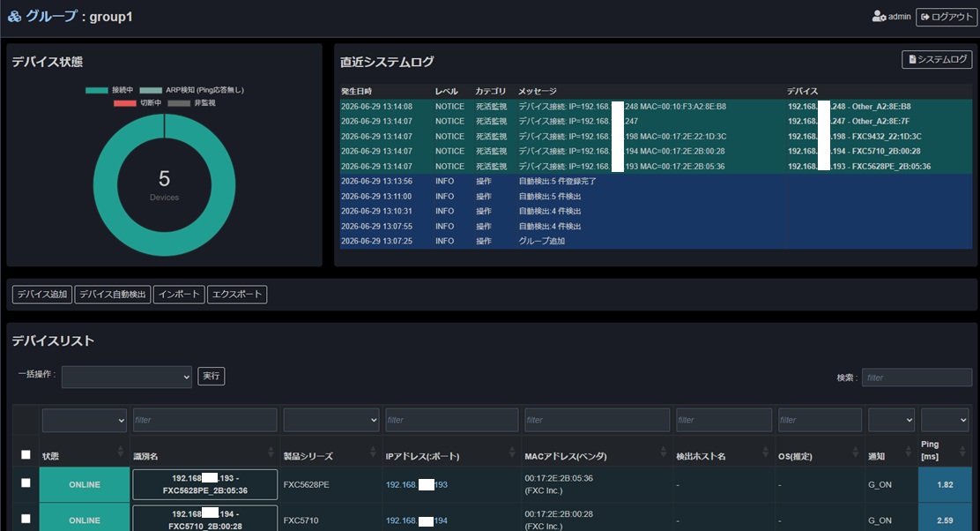The width and height of the screenshot is (980, 531).
Task: Click sort arrows for MACアドレス(ベンダ)
Action: coord(663,452)
